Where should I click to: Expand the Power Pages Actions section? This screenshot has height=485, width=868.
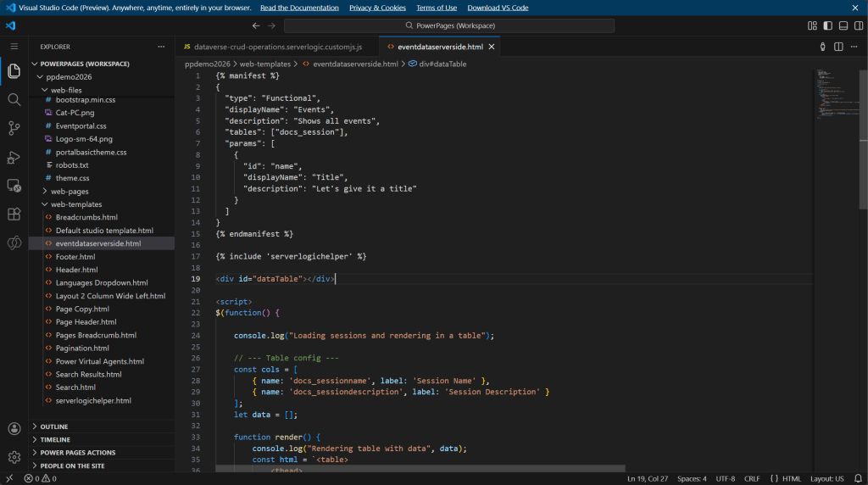click(78, 453)
